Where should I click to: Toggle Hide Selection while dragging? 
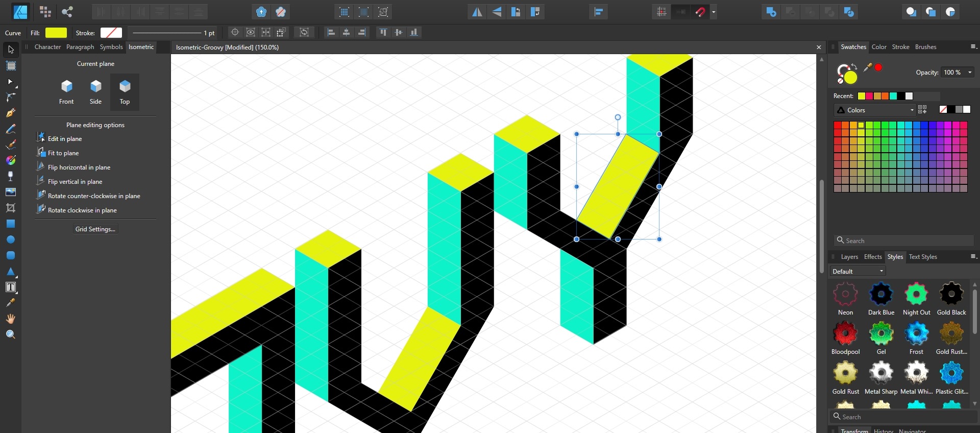251,32
